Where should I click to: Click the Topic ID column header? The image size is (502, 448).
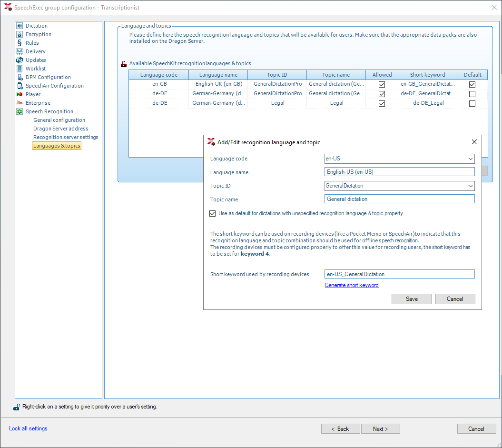coord(277,75)
